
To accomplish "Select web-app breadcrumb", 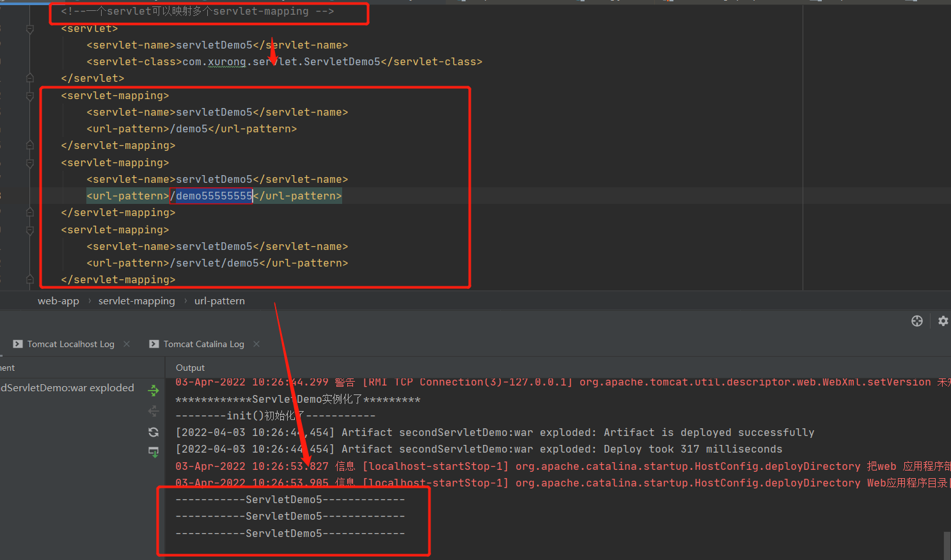I will coord(58,300).
